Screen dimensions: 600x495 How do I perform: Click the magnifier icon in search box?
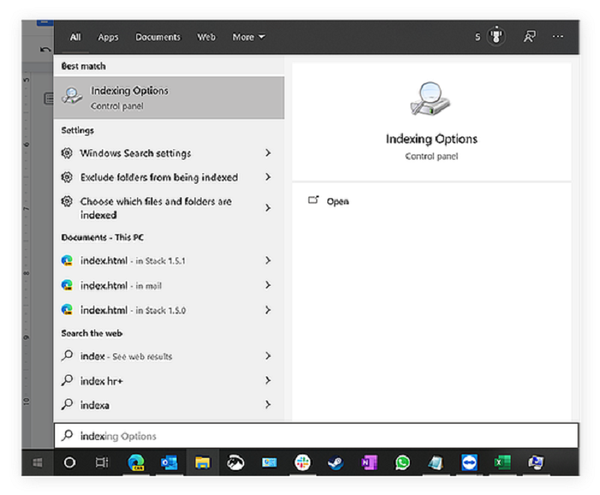click(67, 435)
